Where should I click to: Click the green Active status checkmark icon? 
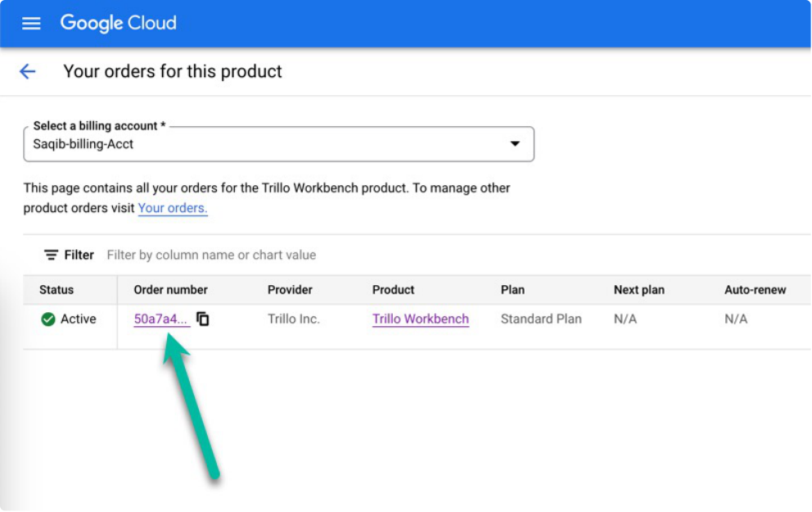tap(48, 319)
